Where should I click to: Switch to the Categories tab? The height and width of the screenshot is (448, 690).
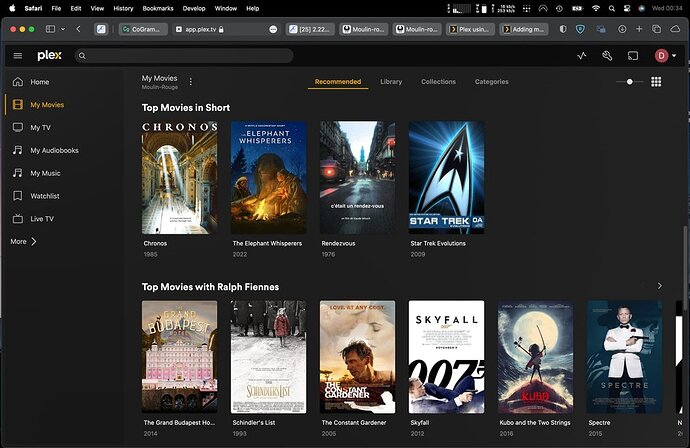pos(492,82)
